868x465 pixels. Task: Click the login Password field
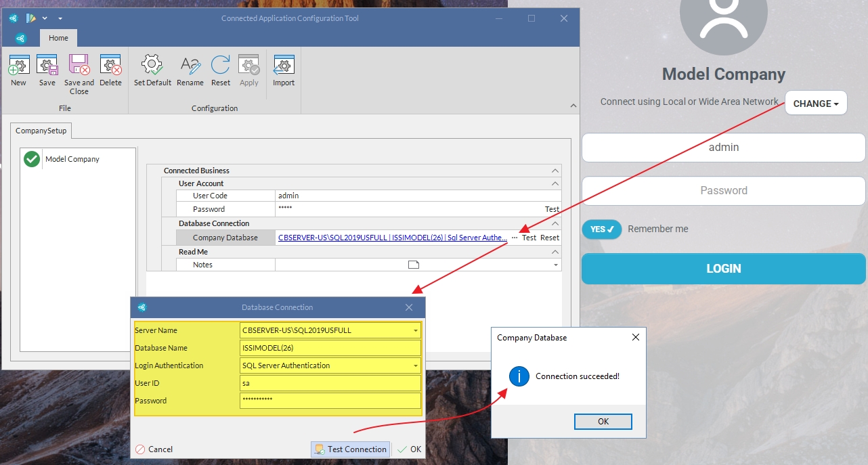(x=723, y=191)
